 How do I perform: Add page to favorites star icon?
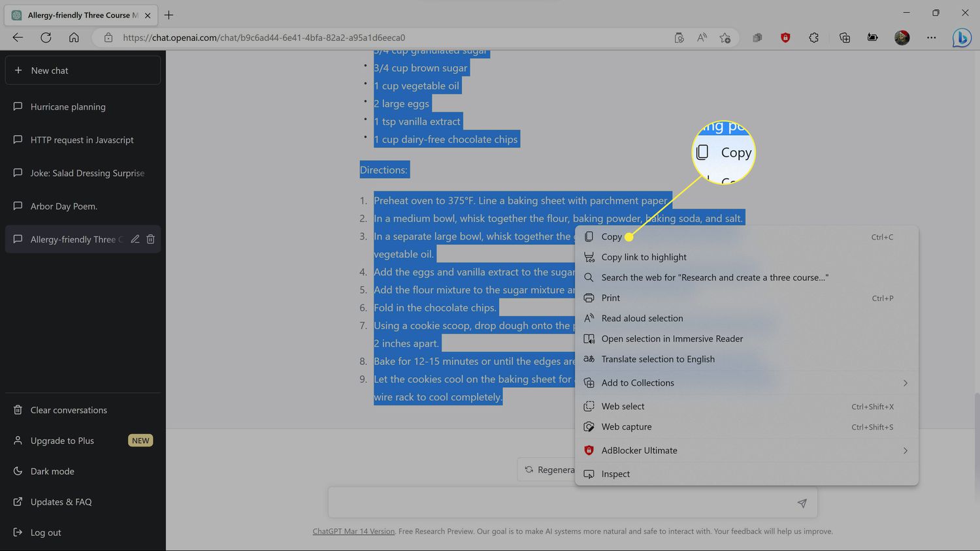click(x=725, y=38)
